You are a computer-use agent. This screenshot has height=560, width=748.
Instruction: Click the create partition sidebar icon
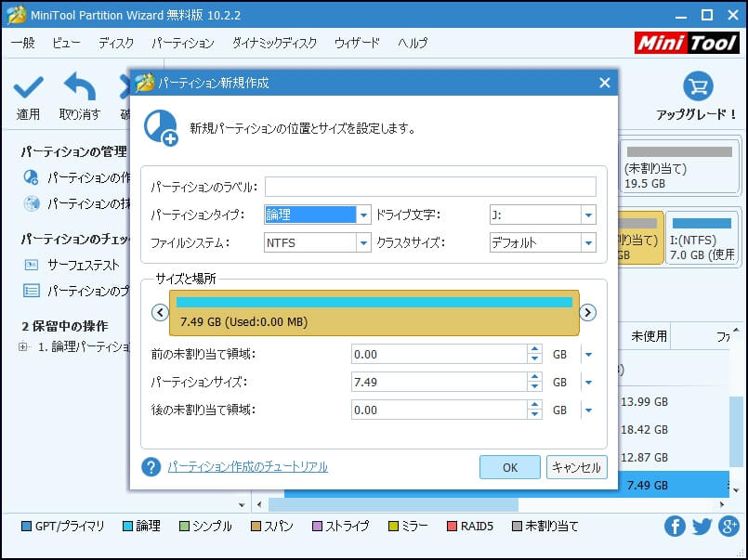(x=31, y=177)
